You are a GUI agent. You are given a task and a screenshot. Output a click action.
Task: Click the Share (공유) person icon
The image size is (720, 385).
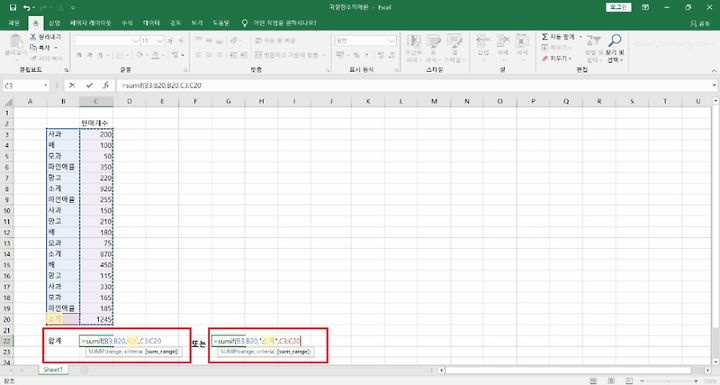pos(693,23)
